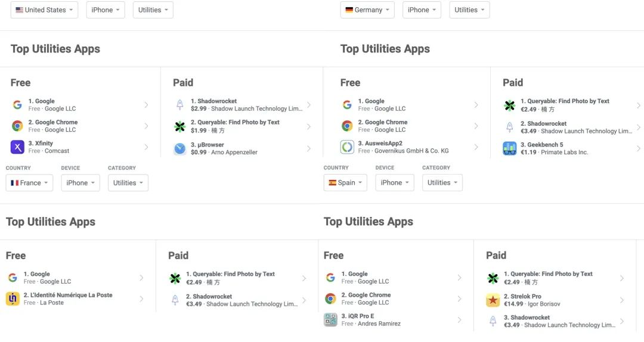Screen dimensions: 644x342
Task: Open '2. L'Identité Numérique La Poste' link
Action: click(x=68, y=295)
